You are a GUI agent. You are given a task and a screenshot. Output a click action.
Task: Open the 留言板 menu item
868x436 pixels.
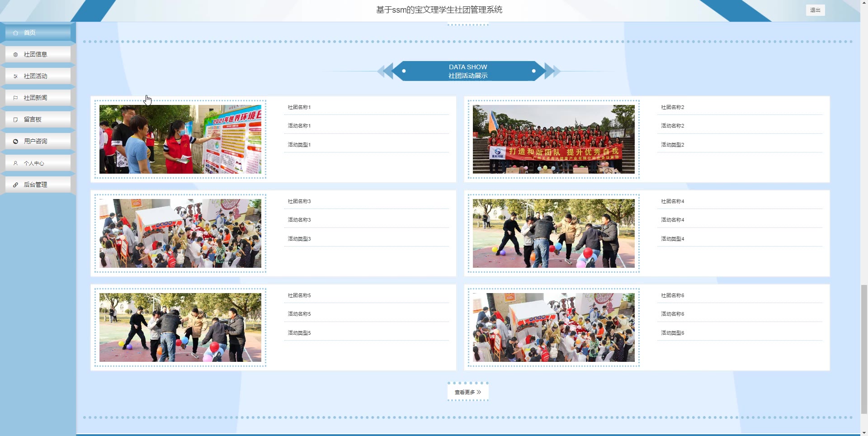click(38, 119)
